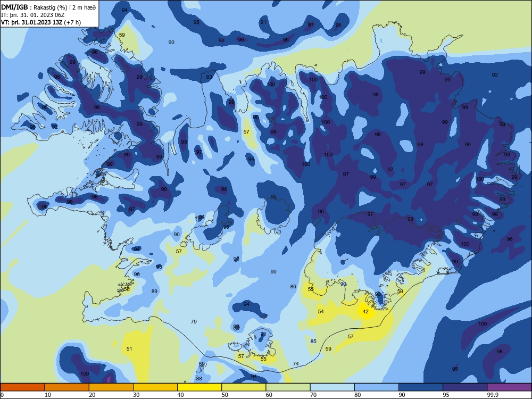532x399 pixels.
Task: Select the 80–90 medium blue legend swatch
Action: coord(377,387)
